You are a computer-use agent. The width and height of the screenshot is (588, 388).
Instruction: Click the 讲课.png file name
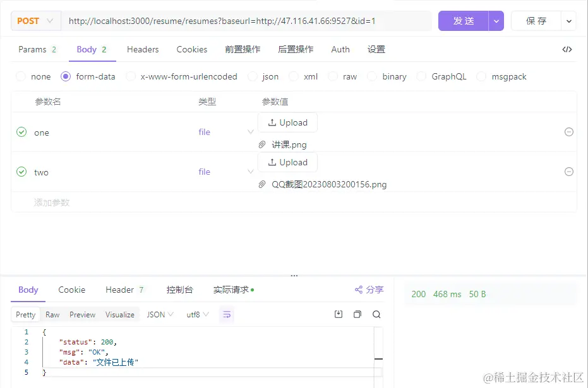(289, 144)
